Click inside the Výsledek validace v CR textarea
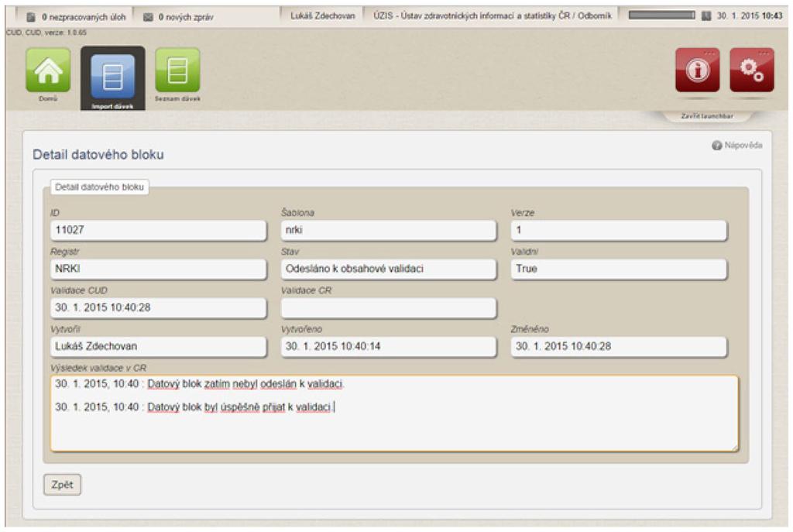This screenshot has height=532, width=793. [x=394, y=414]
